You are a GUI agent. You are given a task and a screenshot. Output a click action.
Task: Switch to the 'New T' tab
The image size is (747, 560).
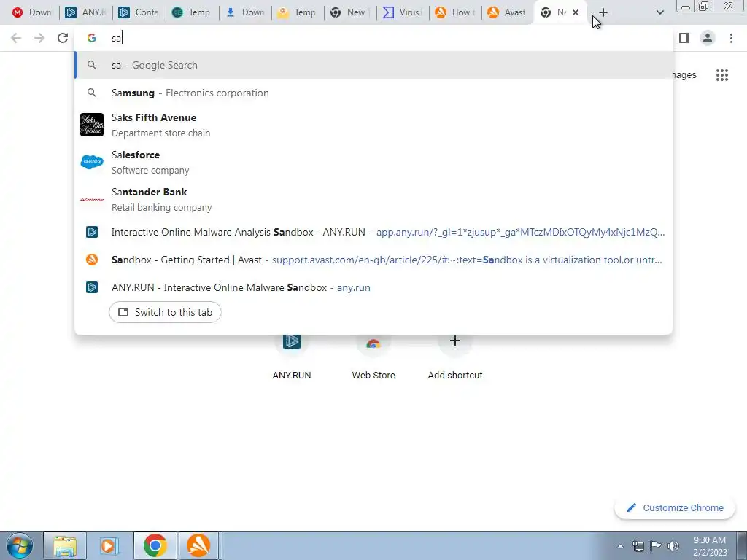[350, 12]
